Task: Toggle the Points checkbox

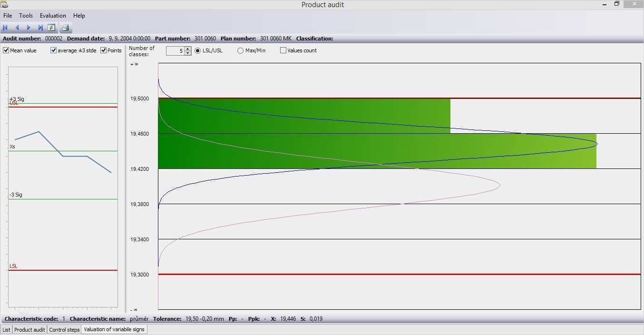Action: tap(104, 50)
